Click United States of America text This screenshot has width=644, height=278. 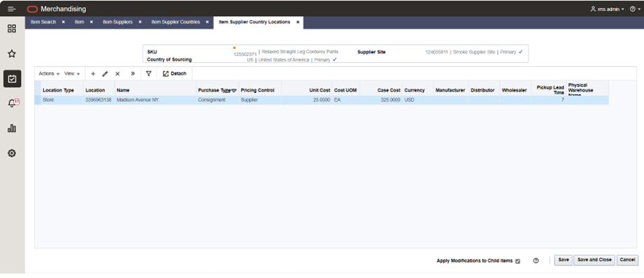pyautogui.click(x=283, y=60)
